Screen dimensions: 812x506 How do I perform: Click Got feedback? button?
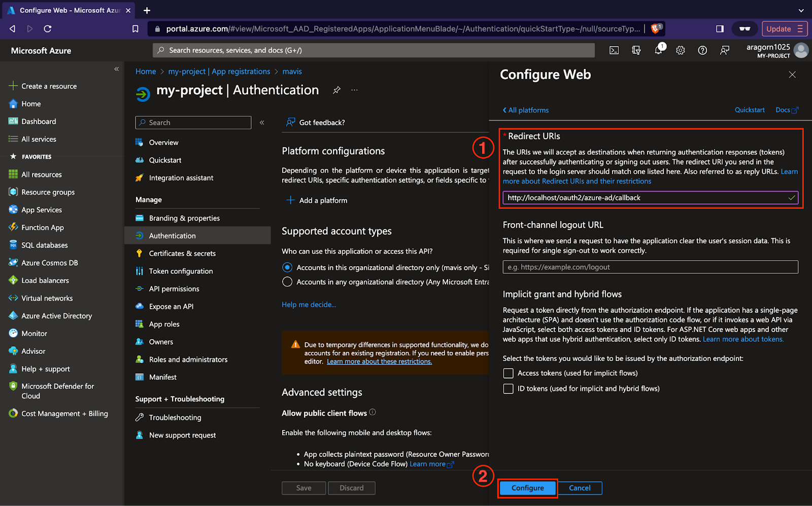point(316,123)
